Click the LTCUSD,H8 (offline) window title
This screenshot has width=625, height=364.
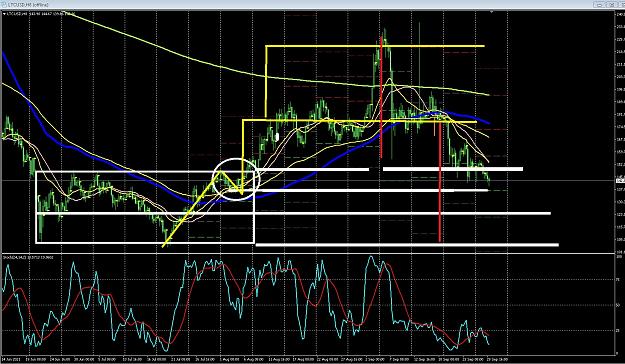[x=29, y=5]
